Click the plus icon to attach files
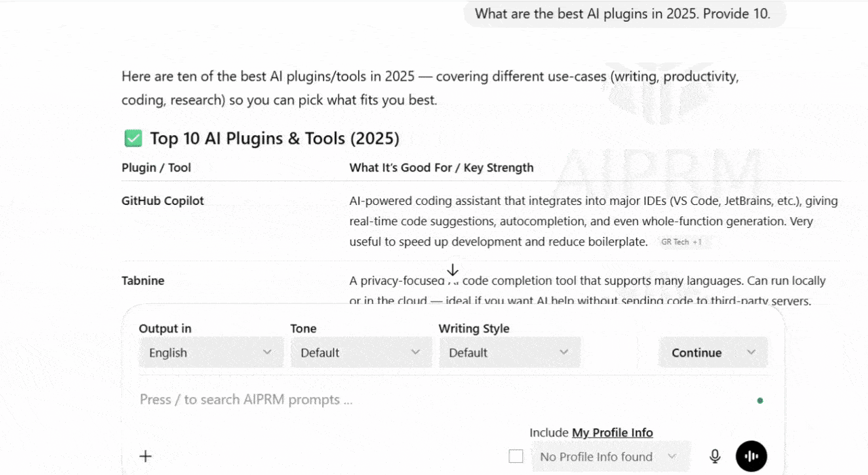 click(x=145, y=456)
